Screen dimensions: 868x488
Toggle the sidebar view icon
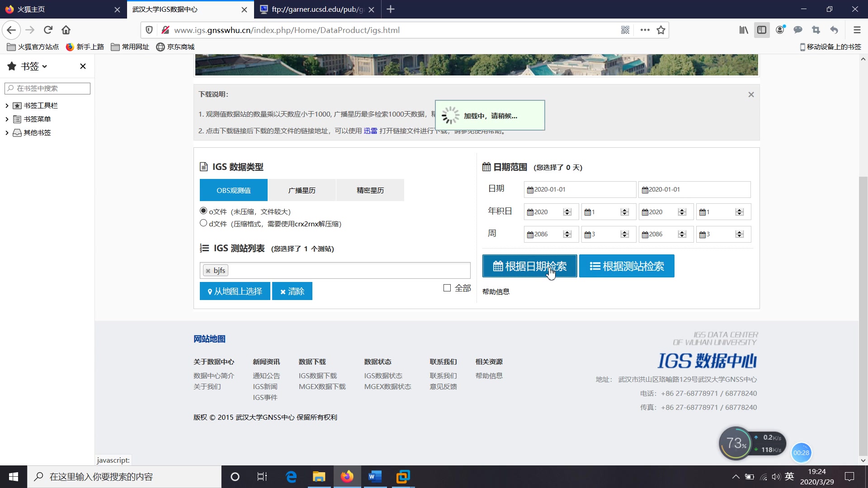pos(762,30)
